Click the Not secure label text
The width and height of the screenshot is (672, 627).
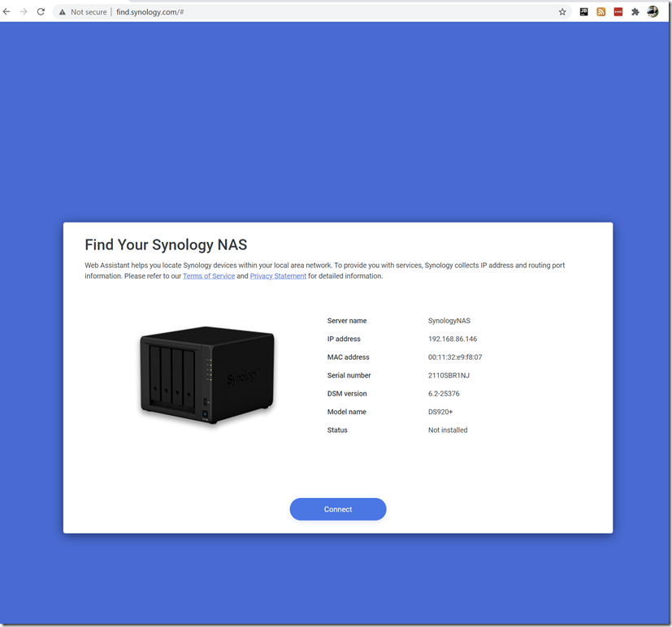click(89, 12)
